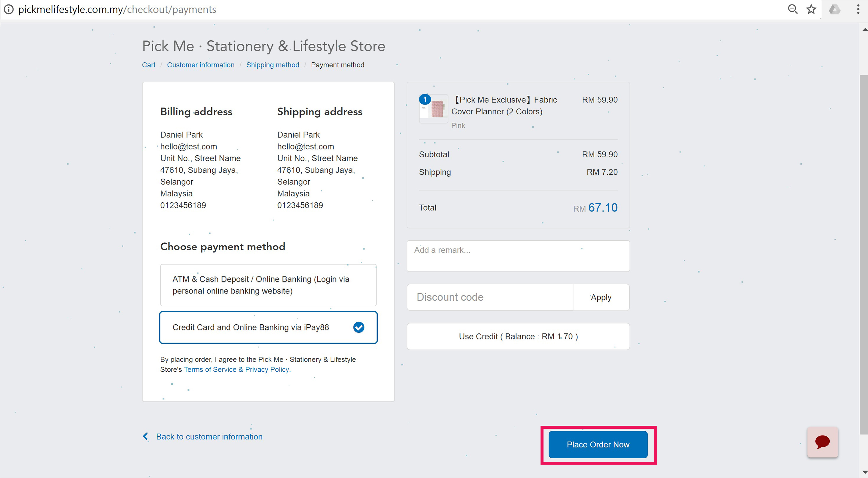Click the Shipping address heading
The width and height of the screenshot is (868, 478).
tap(319, 111)
